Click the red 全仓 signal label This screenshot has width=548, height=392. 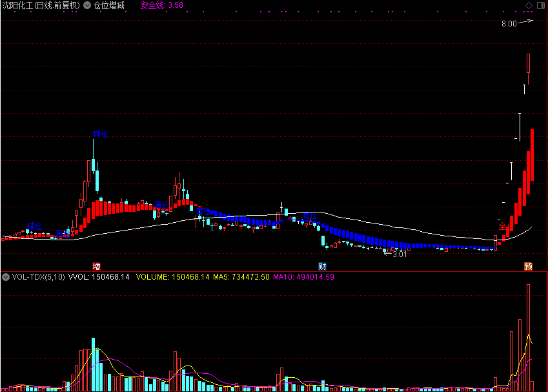(x=505, y=226)
